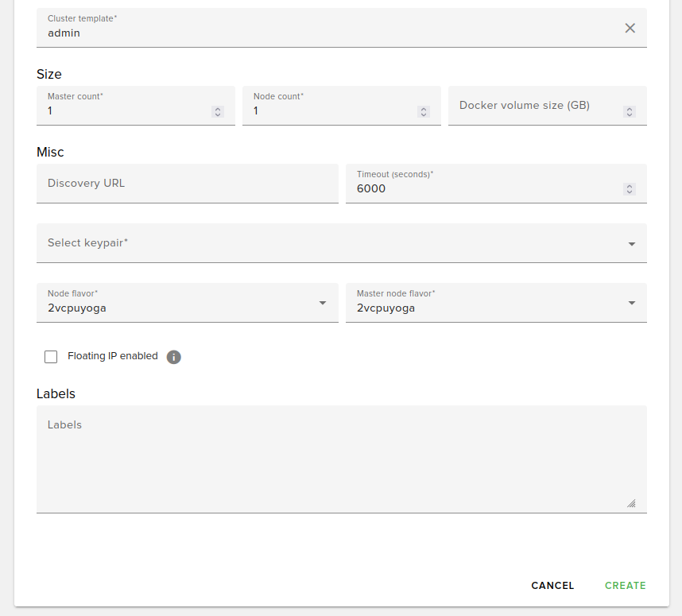The image size is (682, 616).
Task: Click the Master count spinner up arrow
Action: 217,108
